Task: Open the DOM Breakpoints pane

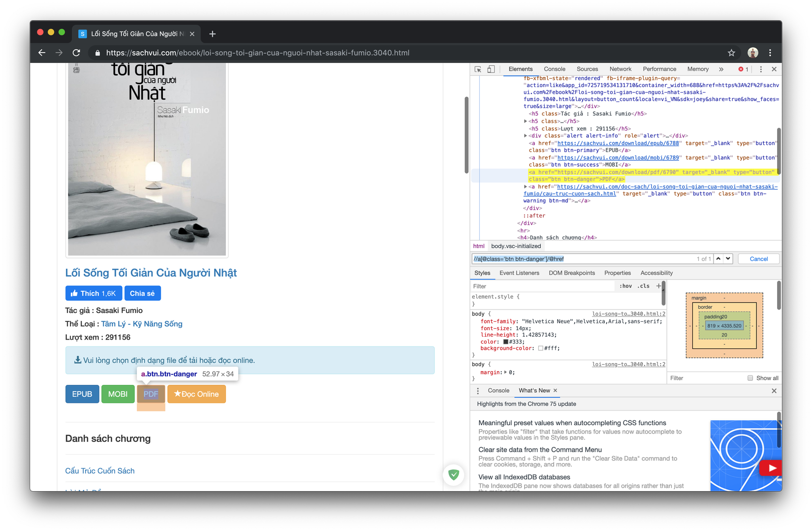Action: pyautogui.click(x=572, y=273)
